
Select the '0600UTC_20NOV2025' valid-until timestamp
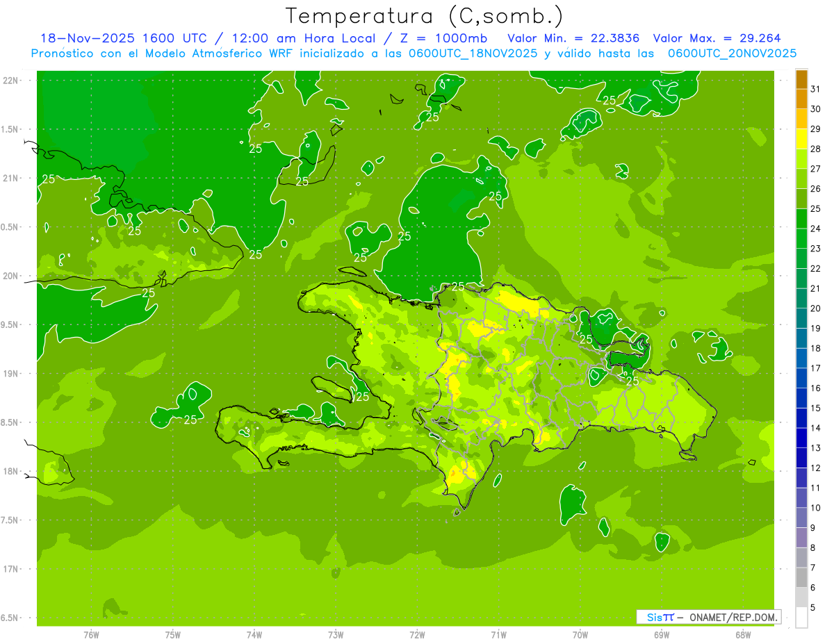[732, 53]
